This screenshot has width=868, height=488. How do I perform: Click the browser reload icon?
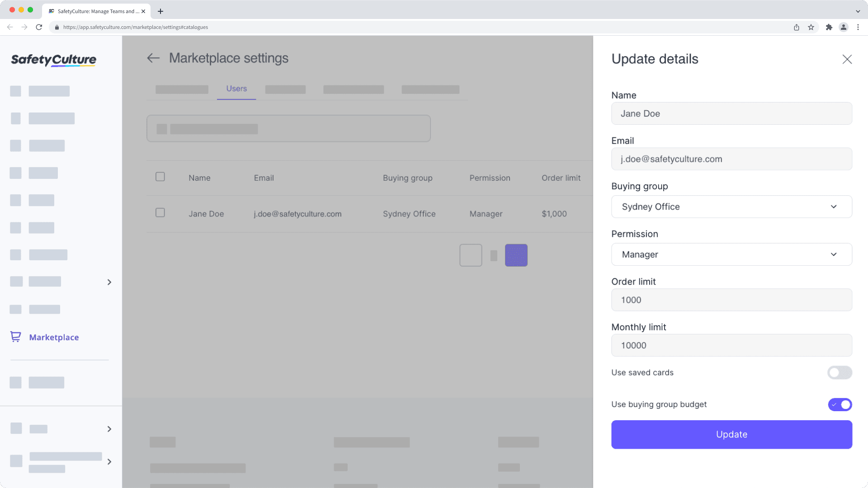(39, 27)
